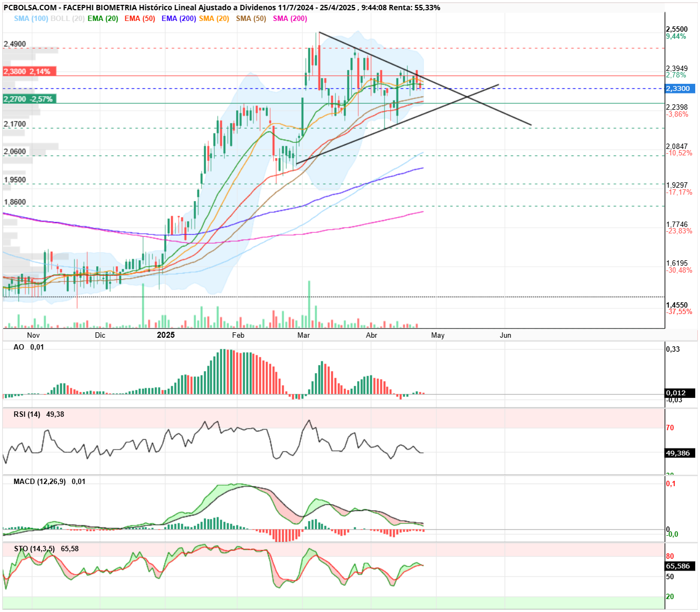Click the blue 2,3300 current price tag

681,89
